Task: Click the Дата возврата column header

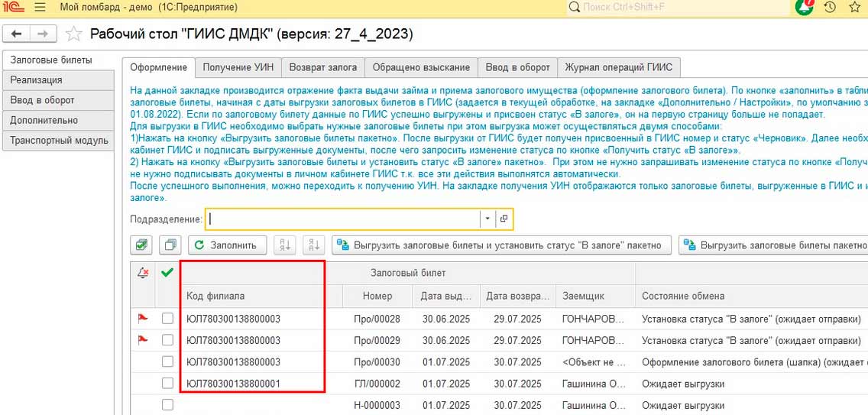Action: 517,296
